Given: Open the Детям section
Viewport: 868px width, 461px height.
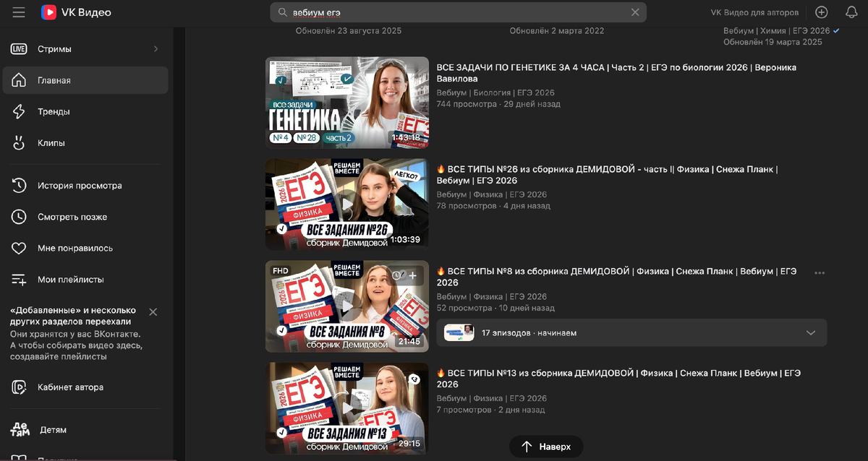Looking at the screenshot, I should tap(85, 430).
